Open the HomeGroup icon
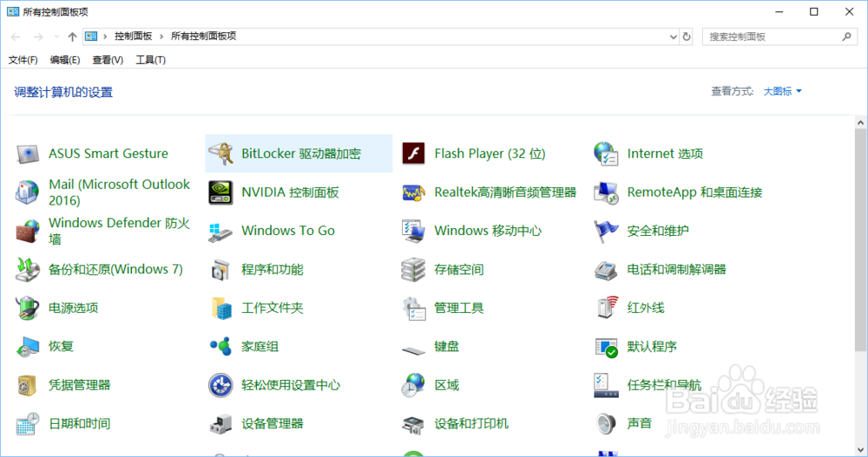The image size is (868, 457). 220,346
